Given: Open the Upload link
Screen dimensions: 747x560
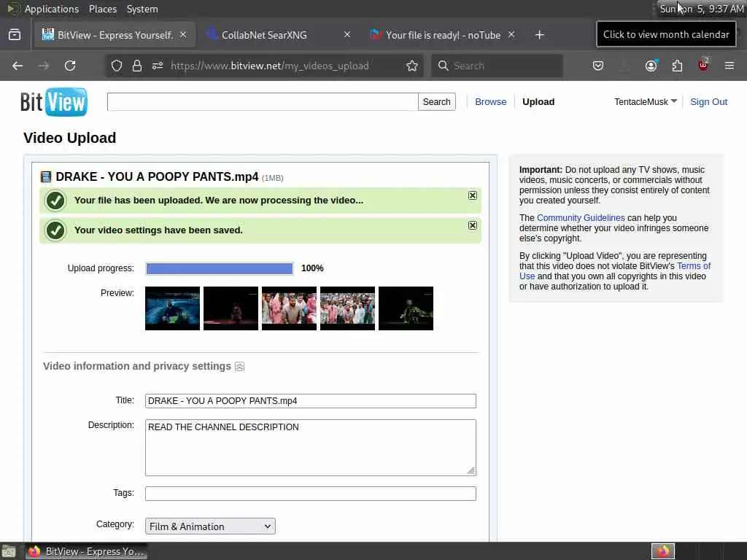Looking at the screenshot, I should click(538, 102).
